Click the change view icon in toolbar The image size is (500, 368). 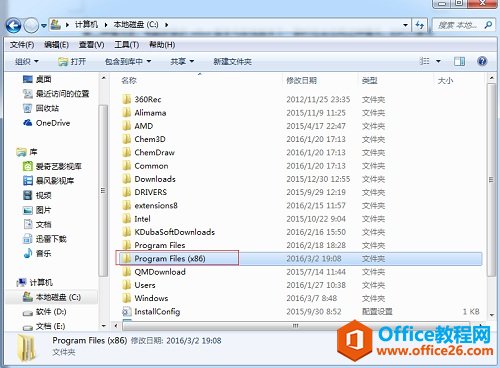pos(424,61)
